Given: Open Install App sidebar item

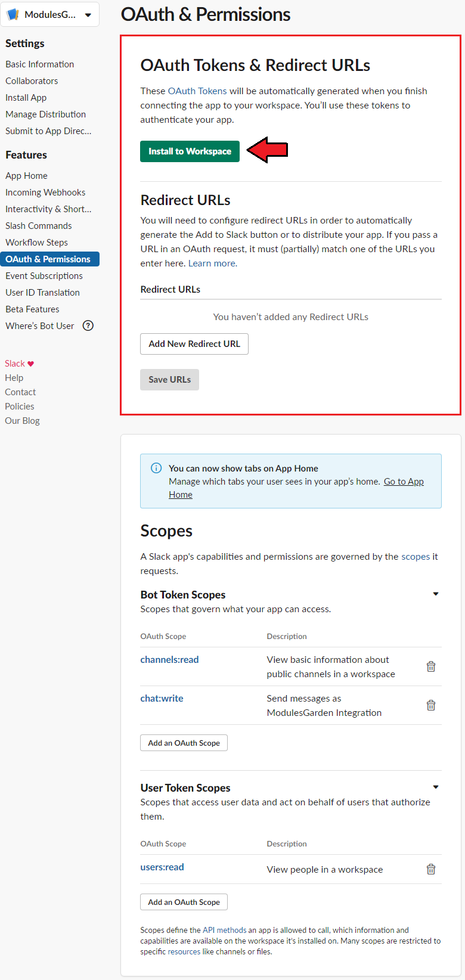Looking at the screenshot, I should (26, 97).
